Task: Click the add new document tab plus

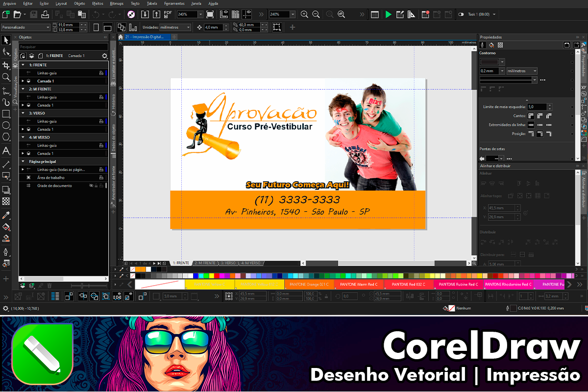Action: pyautogui.click(x=174, y=37)
